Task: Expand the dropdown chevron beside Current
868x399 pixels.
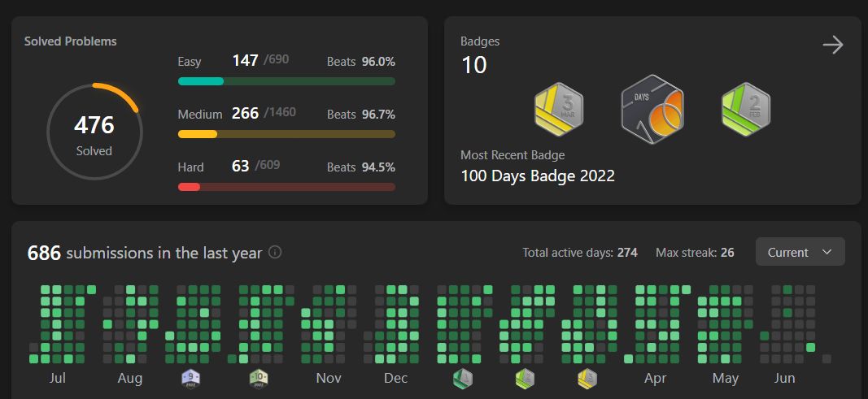Action: (827, 252)
